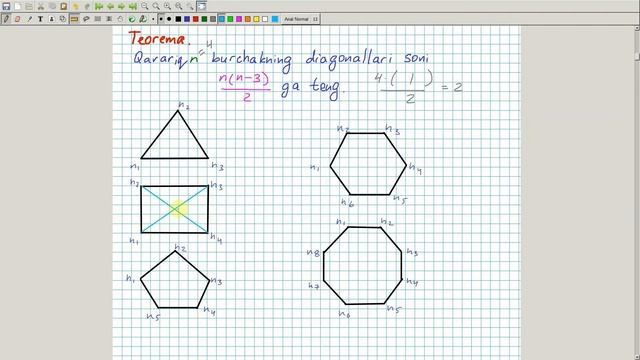This screenshot has width=640, height=360.
Task: Create a new journal with New icon
Action: (18, 7)
